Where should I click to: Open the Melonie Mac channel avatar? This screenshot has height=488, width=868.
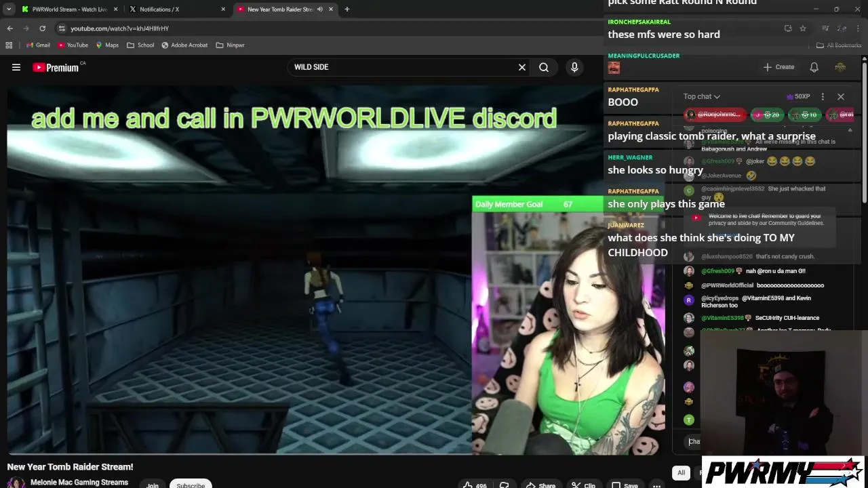tap(16, 483)
